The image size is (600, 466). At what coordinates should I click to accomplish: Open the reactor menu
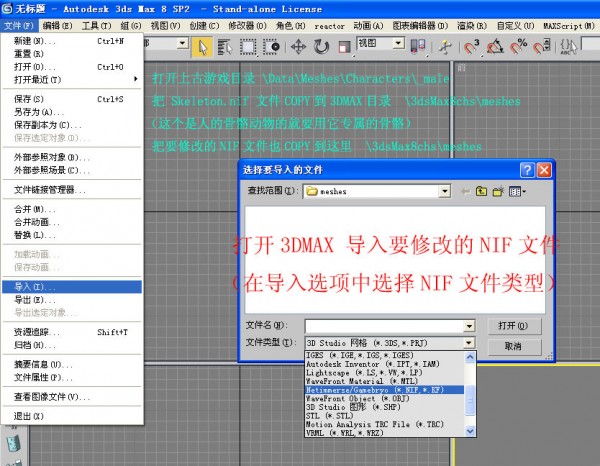(329, 26)
